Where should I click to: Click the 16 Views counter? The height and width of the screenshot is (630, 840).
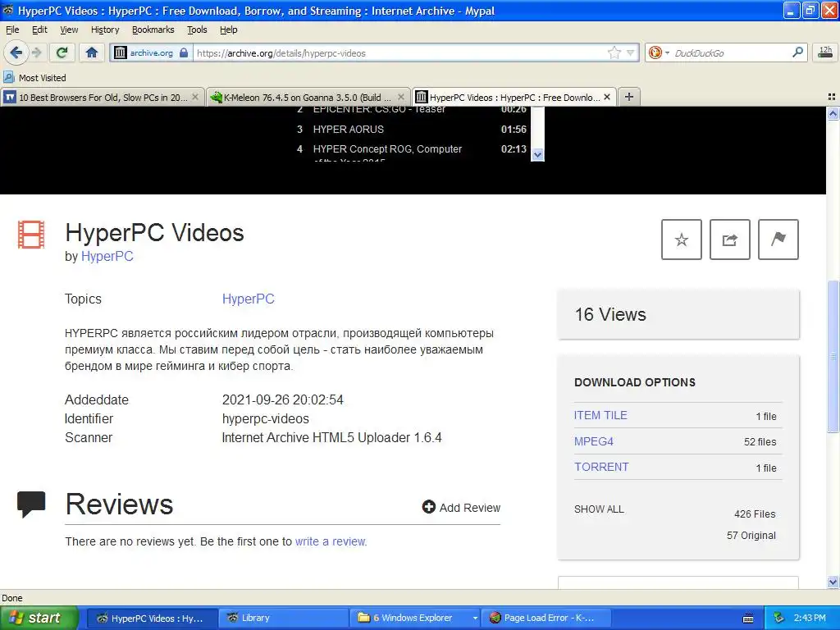pyautogui.click(x=610, y=314)
